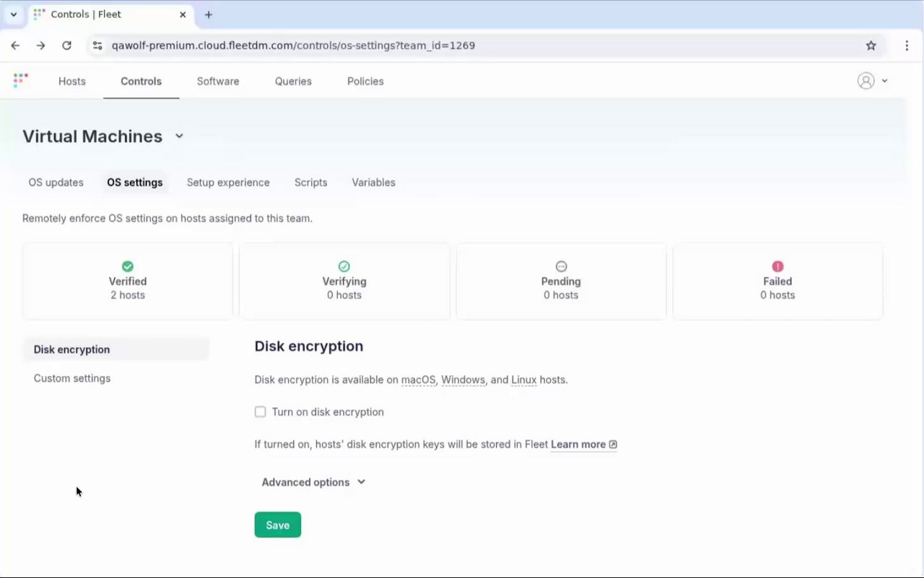Open the Pending 0 hosts card
This screenshot has height=578, width=924.
coord(561,281)
